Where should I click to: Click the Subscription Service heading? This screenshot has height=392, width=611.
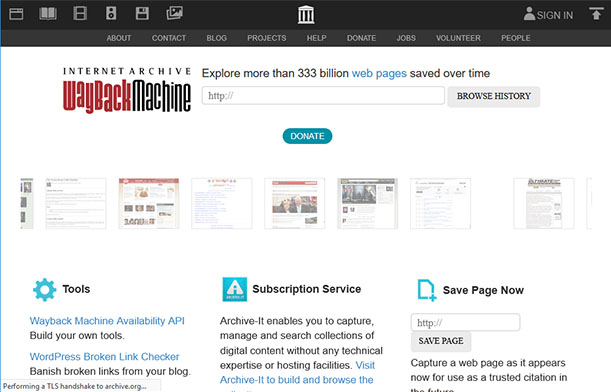tap(307, 289)
